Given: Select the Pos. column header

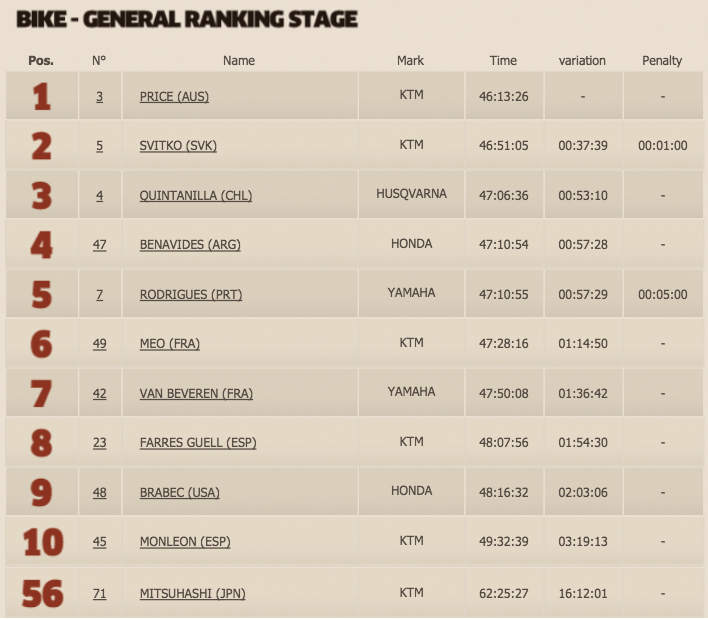Looking at the screenshot, I should click(41, 61).
